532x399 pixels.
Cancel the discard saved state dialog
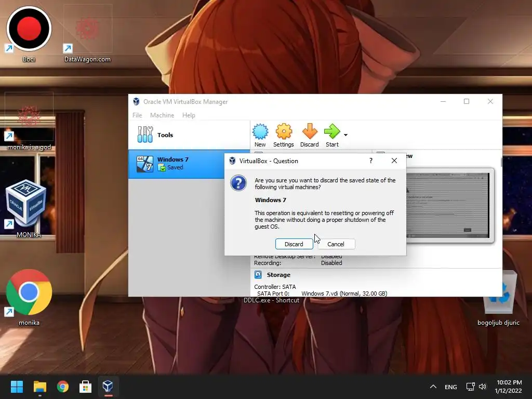(336, 244)
